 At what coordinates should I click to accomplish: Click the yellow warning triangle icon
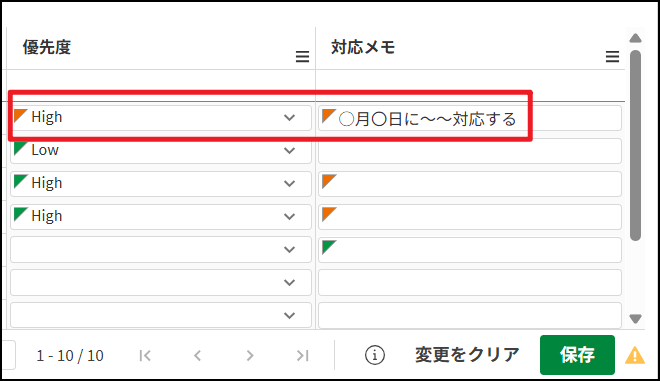tap(635, 355)
